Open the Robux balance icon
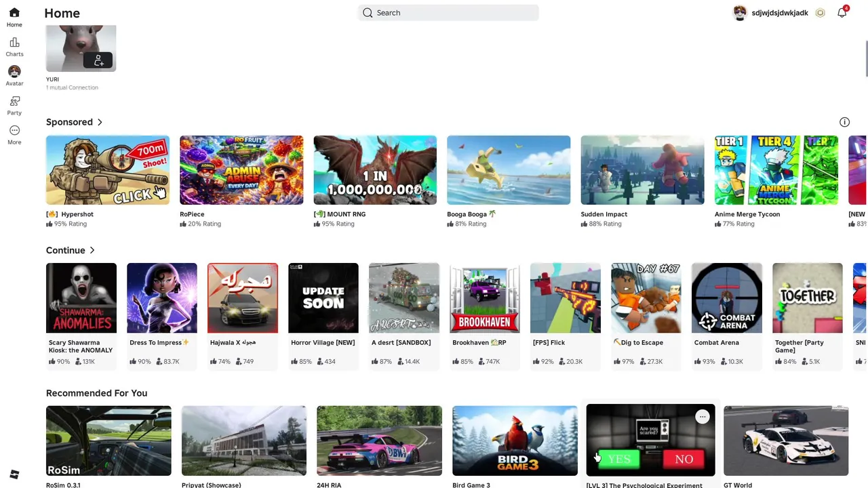Viewport: 868px width, 488px height. [821, 13]
